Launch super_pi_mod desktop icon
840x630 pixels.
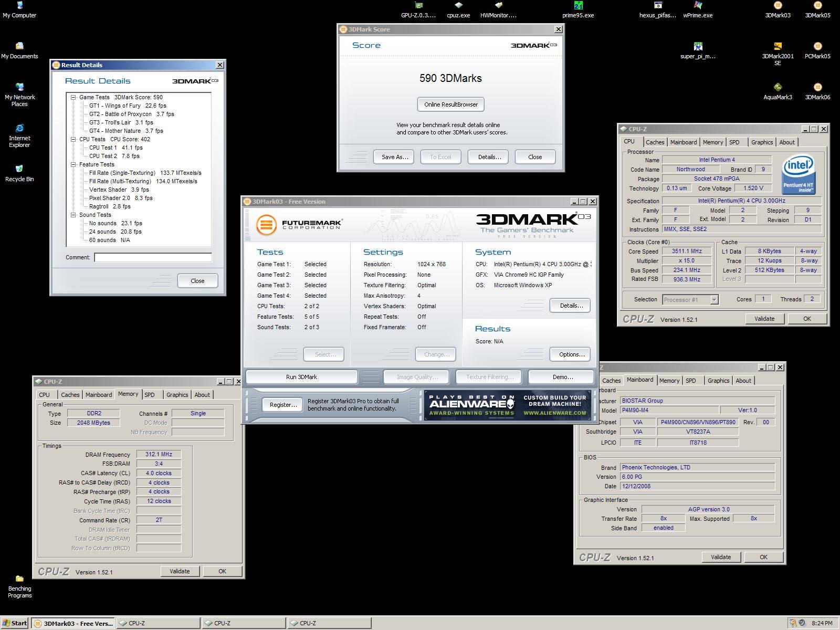pyautogui.click(x=698, y=50)
